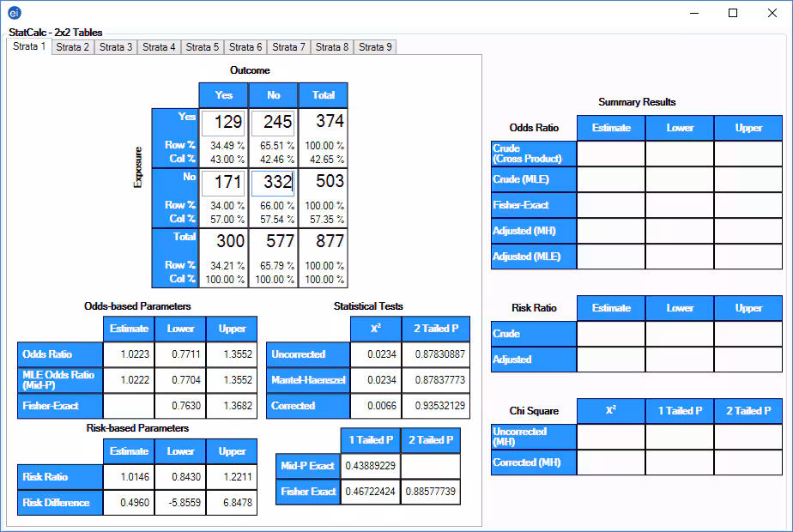This screenshot has width=793, height=532.
Task: Open the Strata 3 tab
Action: (116, 47)
